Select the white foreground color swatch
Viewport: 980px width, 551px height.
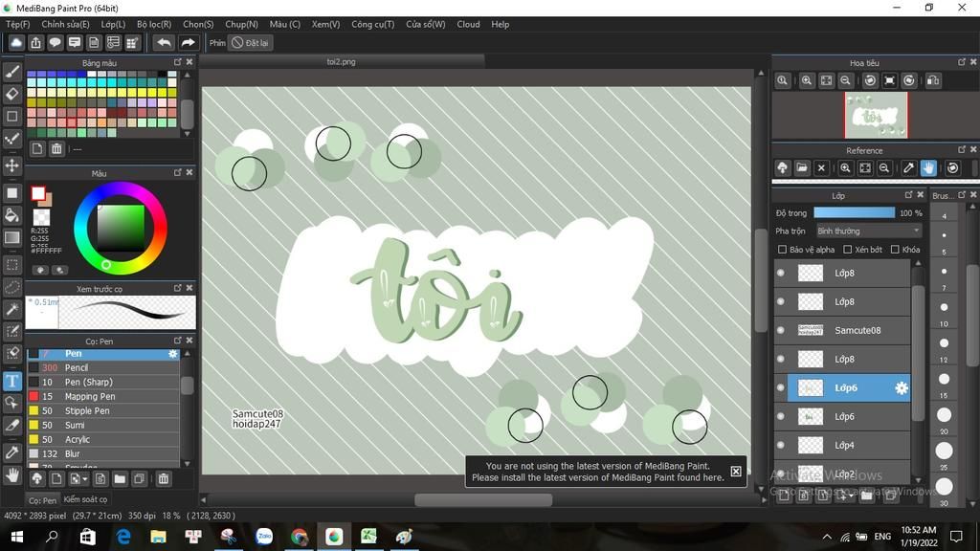tap(38, 193)
